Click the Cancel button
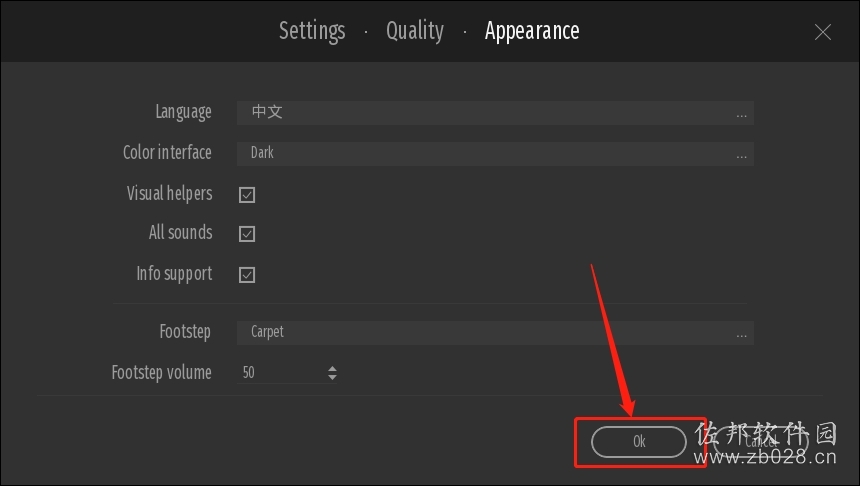The width and height of the screenshot is (860, 486). [x=761, y=442]
